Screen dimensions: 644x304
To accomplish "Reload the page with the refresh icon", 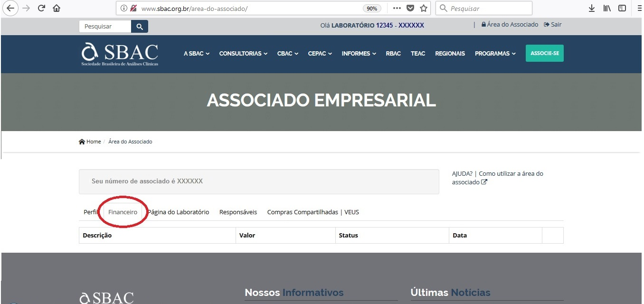I will pyautogui.click(x=41, y=8).
